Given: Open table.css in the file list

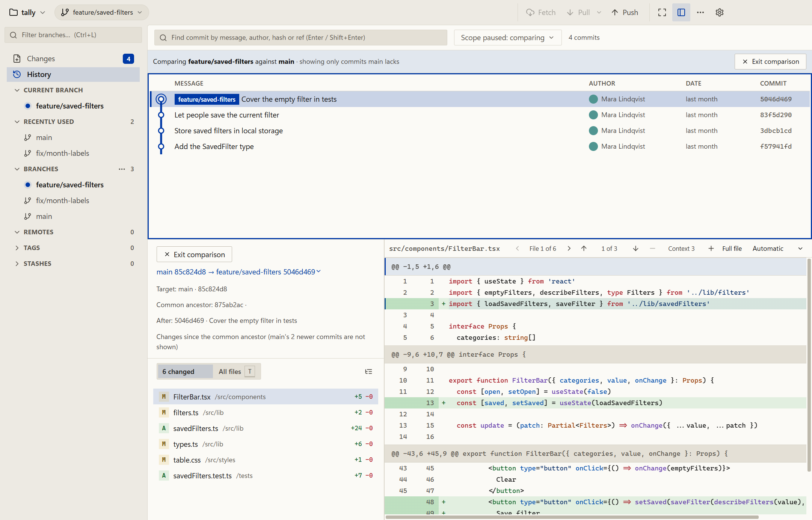Looking at the screenshot, I should click(x=266, y=460).
